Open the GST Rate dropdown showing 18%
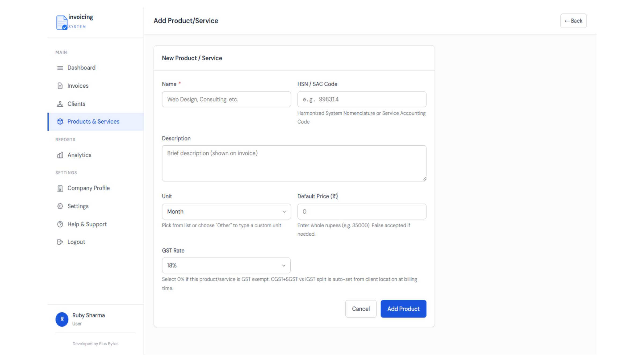644x362 pixels. click(x=226, y=265)
